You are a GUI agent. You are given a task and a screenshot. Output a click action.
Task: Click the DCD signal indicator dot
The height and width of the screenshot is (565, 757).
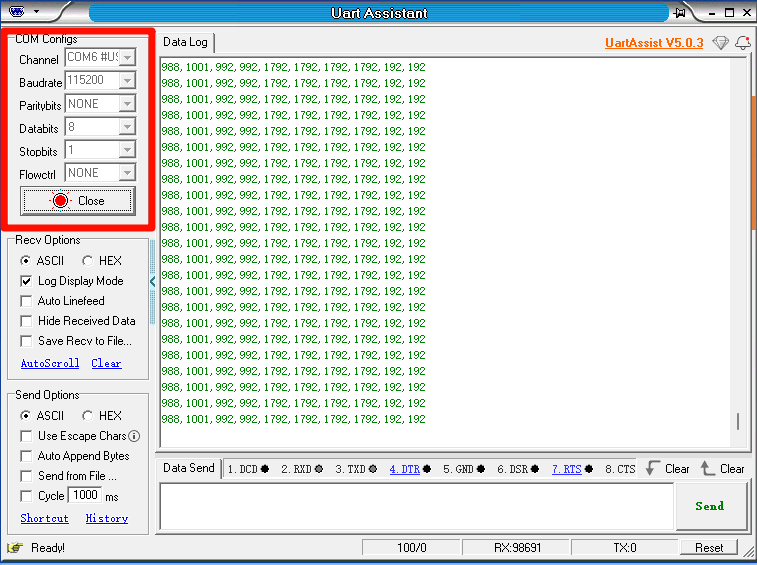click(x=265, y=469)
